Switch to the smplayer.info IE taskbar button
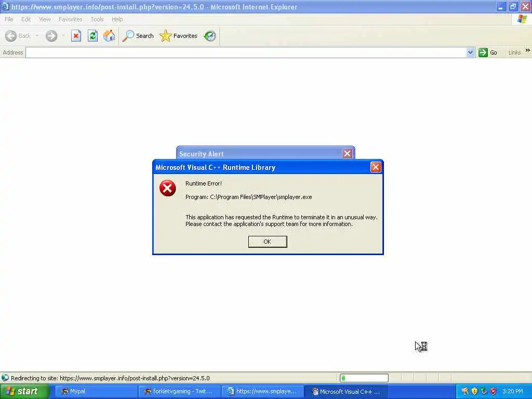Image resolution: width=532 pixels, height=399 pixels. (262, 392)
